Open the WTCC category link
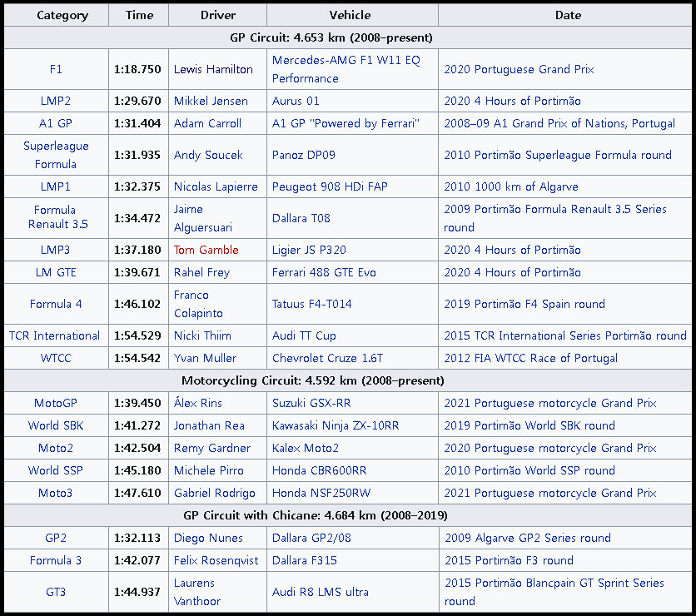 [56, 358]
